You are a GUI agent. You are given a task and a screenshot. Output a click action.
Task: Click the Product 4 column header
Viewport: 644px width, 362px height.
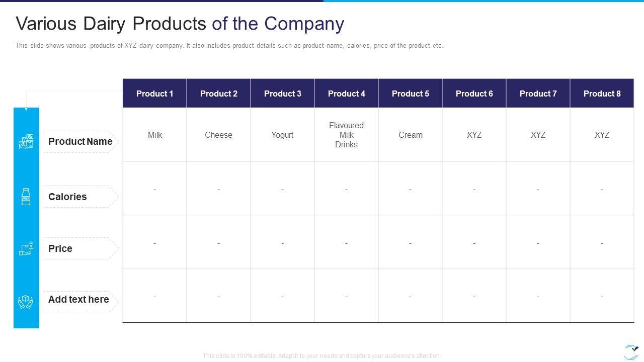click(x=346, y=94)
